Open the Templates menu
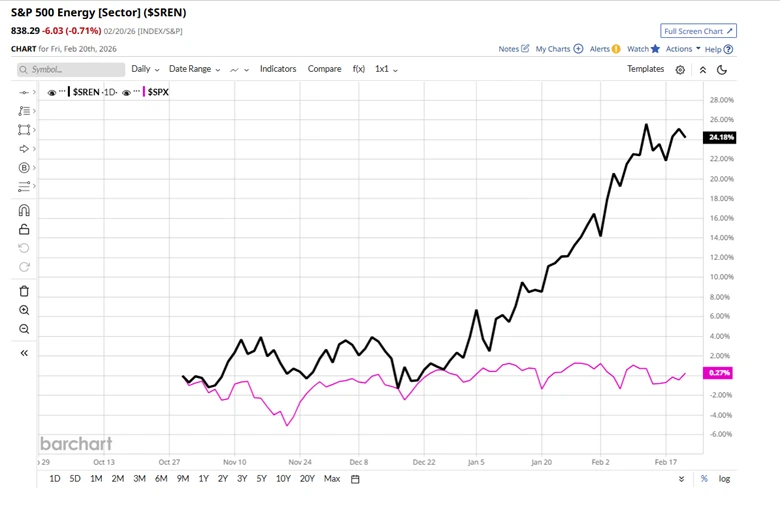The image size is (780, 511). point(645,69)
